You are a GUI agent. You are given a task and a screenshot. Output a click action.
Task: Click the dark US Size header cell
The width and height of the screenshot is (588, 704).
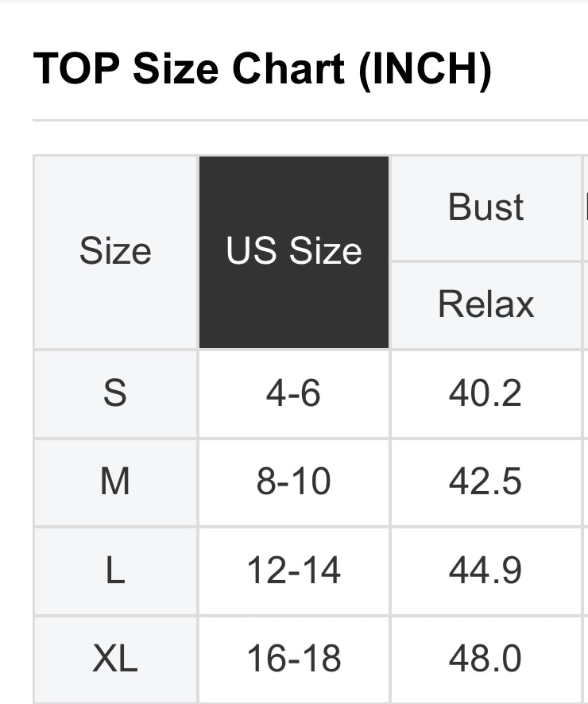pos(294,252)
